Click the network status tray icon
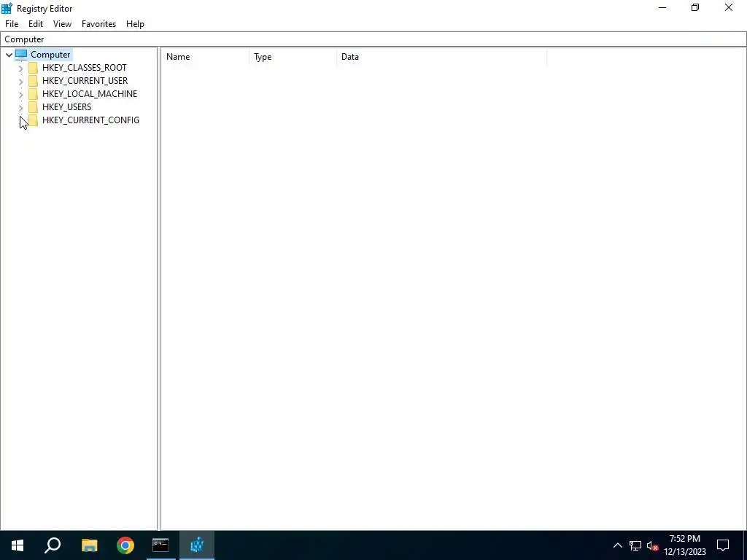The width and height of the screenshot is (747, 560). [x=635, y=545]
